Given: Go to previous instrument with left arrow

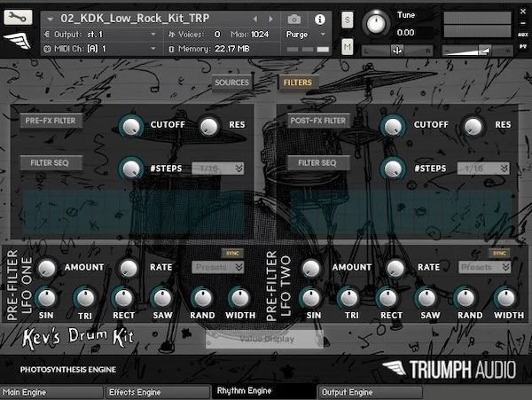Looking at the screenshot, I should (255, 20).
